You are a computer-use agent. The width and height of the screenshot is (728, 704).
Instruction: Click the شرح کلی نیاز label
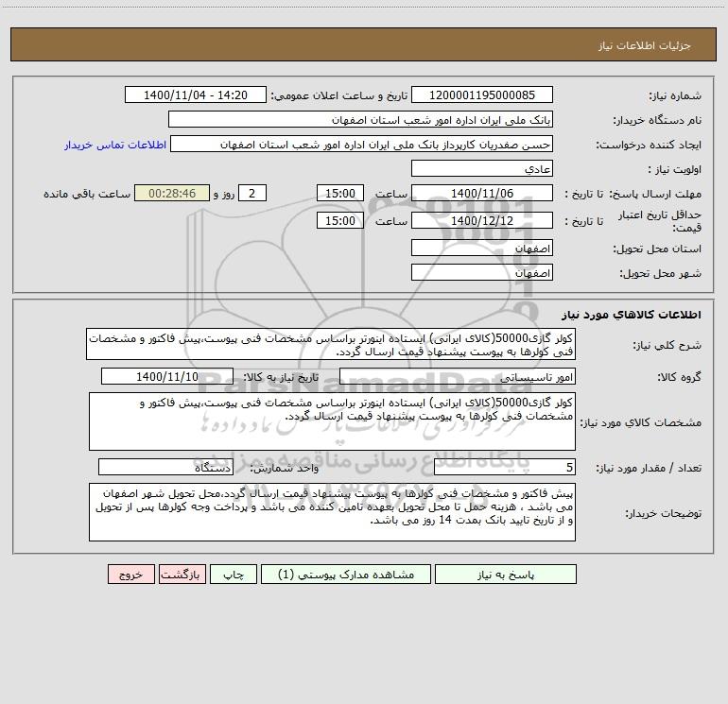[667, 345]
